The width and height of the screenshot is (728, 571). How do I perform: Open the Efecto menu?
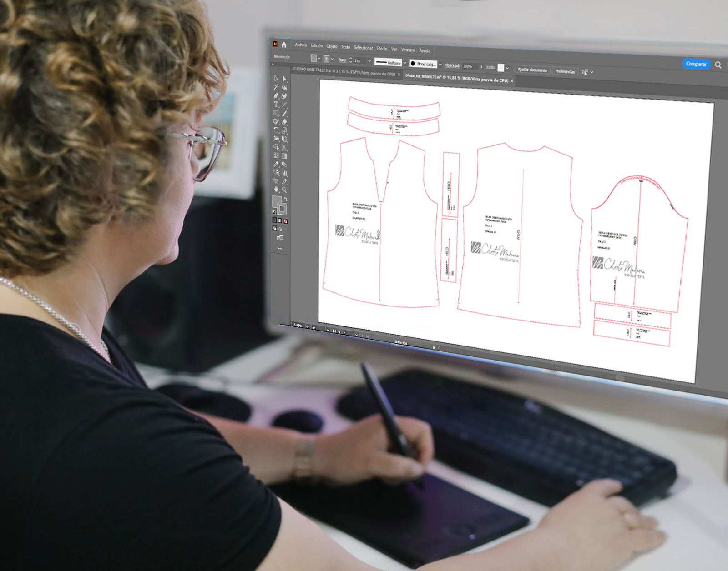[382, 49]
